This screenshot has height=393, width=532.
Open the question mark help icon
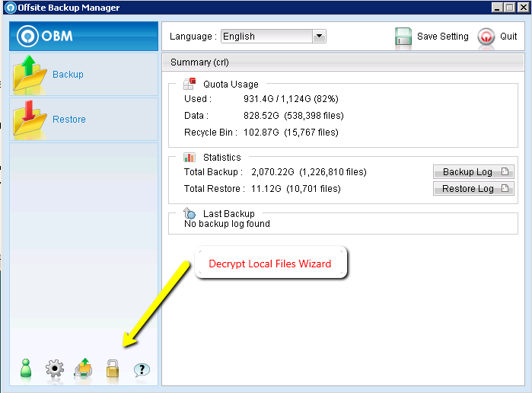[x=142, y=370]
